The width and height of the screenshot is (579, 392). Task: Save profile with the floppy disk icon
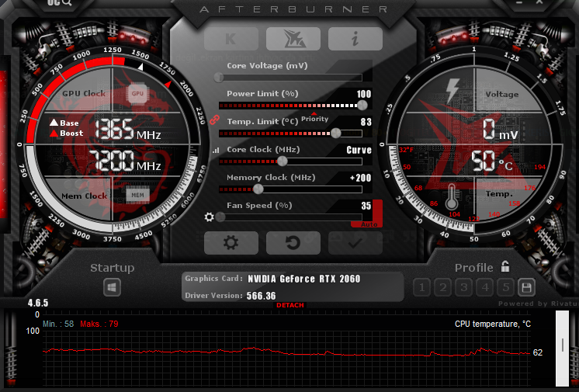point(526,287)
